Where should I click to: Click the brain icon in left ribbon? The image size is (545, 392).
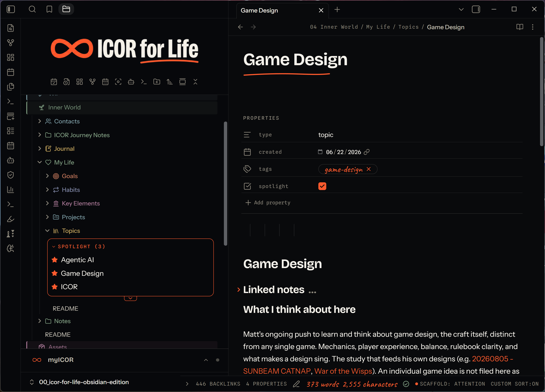(x=11, y=248)
